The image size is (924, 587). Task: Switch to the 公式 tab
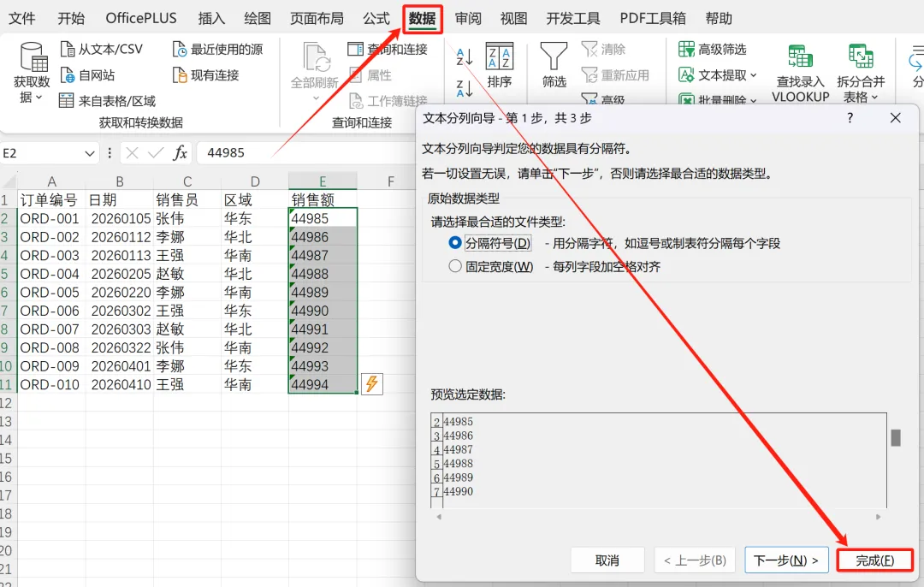[376, 18]
